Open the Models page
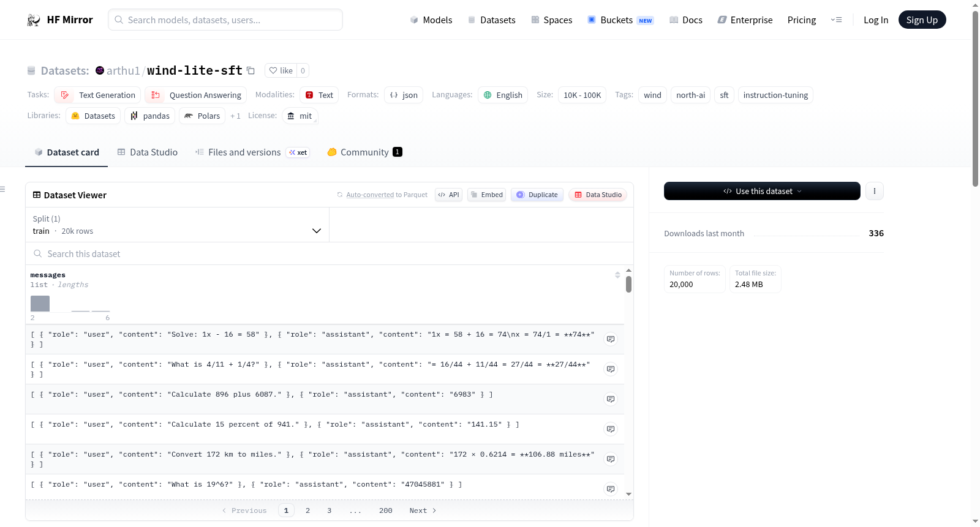 tap(431, 20)
